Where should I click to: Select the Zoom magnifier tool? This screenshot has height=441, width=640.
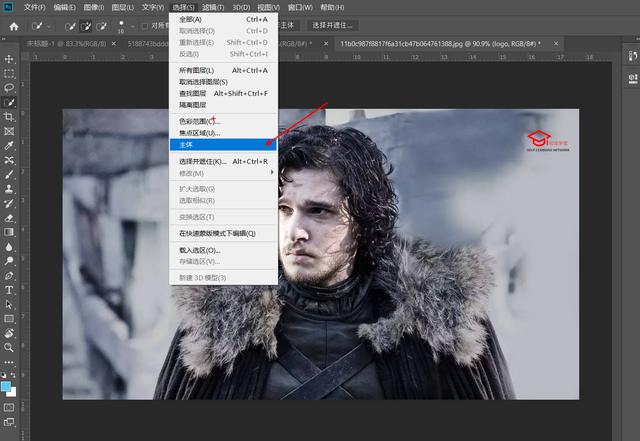point(9,347)
